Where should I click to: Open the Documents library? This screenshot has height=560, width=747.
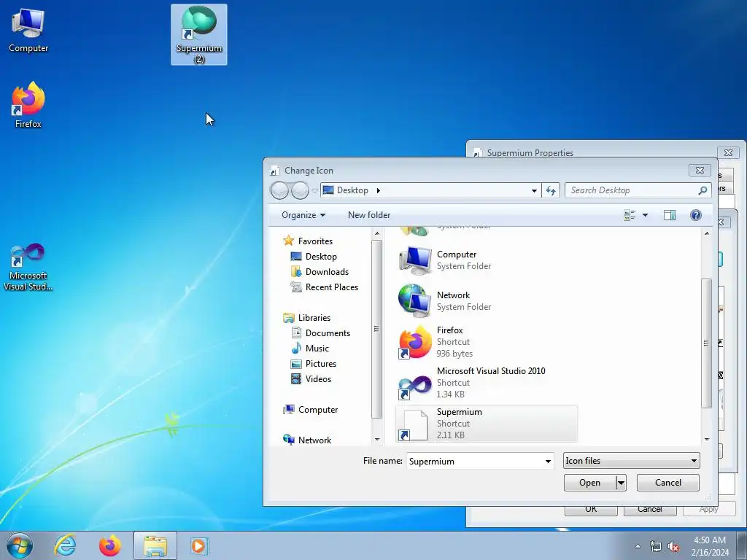321,332
